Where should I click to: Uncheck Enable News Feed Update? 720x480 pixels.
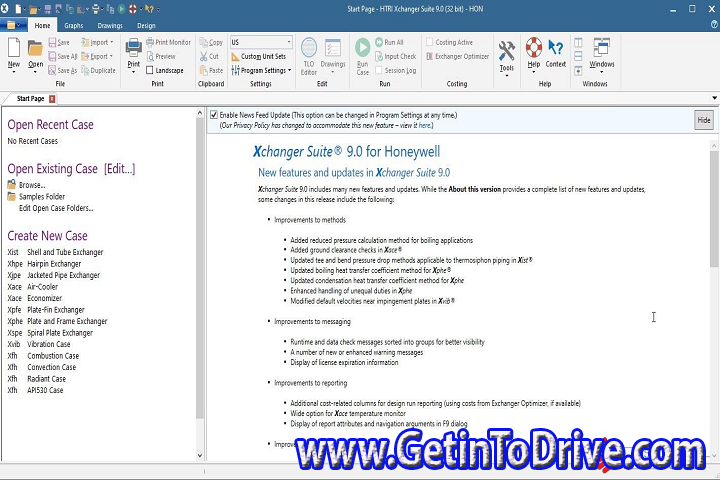(x=214, y=115)
